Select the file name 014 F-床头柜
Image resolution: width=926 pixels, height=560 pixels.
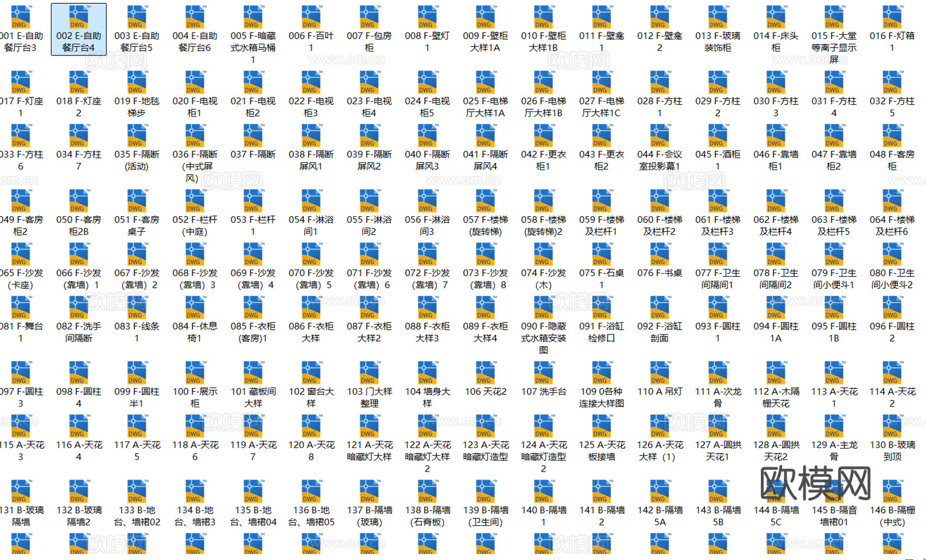pos(776,41)
